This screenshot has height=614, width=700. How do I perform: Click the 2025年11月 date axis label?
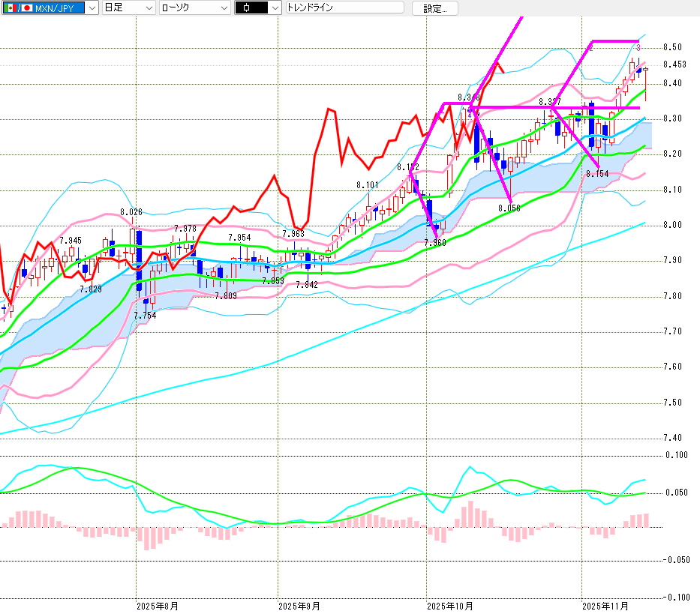point(606,605)
